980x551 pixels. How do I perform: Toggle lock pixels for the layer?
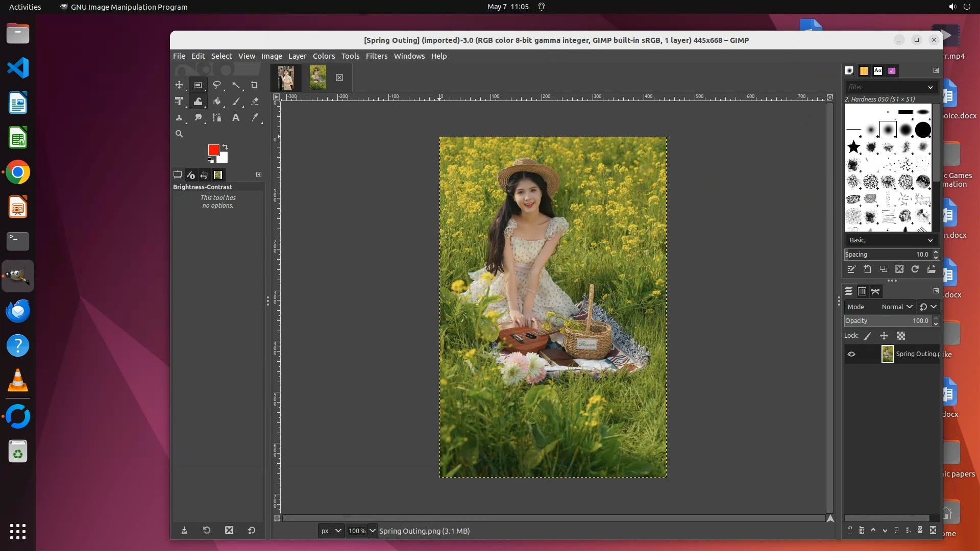coord(867,336)
